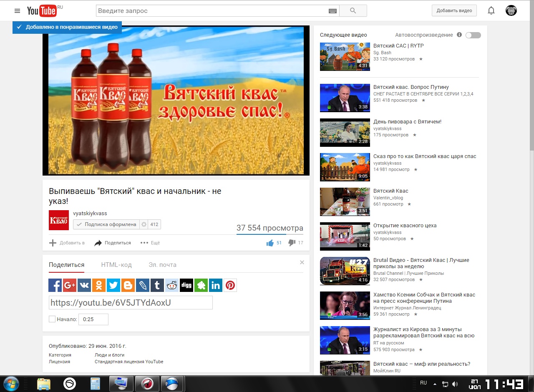Open the vyatskiykvass channel avatar
The width and height of the screenshot is (534, 392).
59,220
